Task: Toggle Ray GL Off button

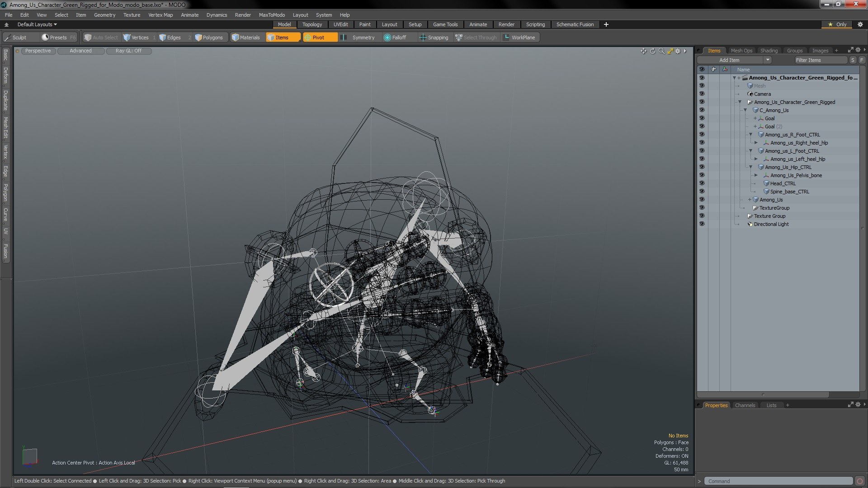Action: coord(129,51)
